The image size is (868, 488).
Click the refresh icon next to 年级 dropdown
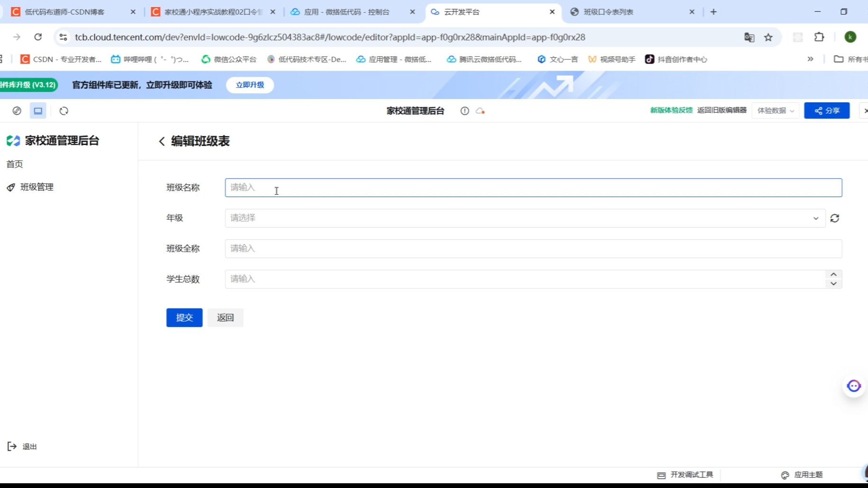click(x=835, y=218)
